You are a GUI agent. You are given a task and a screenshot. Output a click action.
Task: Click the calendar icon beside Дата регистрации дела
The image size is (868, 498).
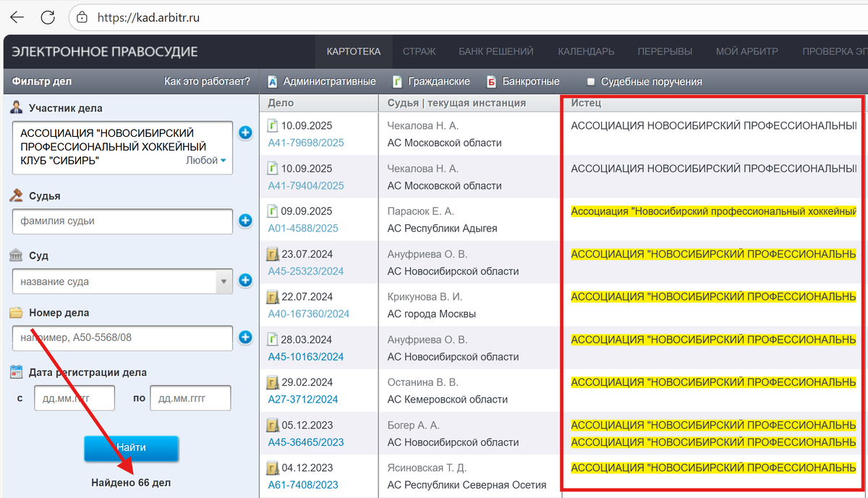click(x=17, y=372)
